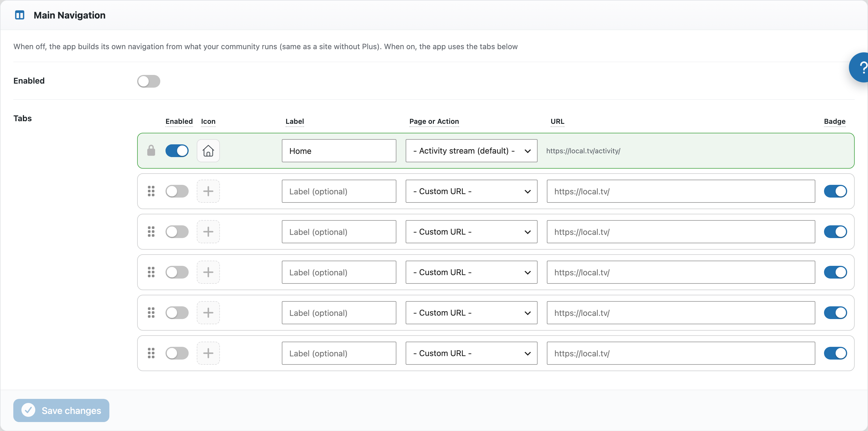Turn off badge on third tab row

click(x=835, y=231)
